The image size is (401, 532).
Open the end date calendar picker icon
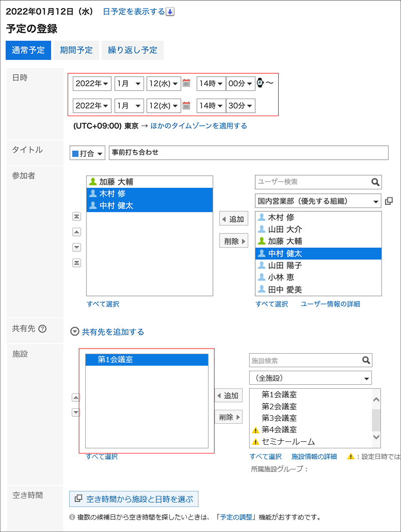[x=186, y=106]
